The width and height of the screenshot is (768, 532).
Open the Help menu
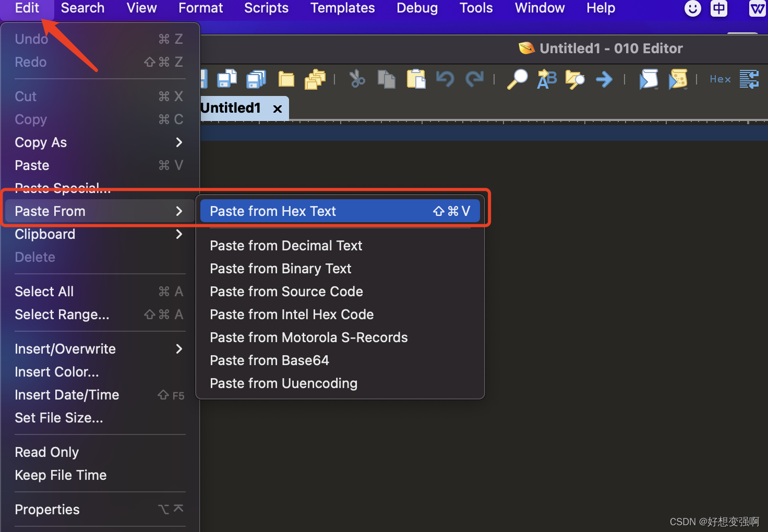(601, 8)
